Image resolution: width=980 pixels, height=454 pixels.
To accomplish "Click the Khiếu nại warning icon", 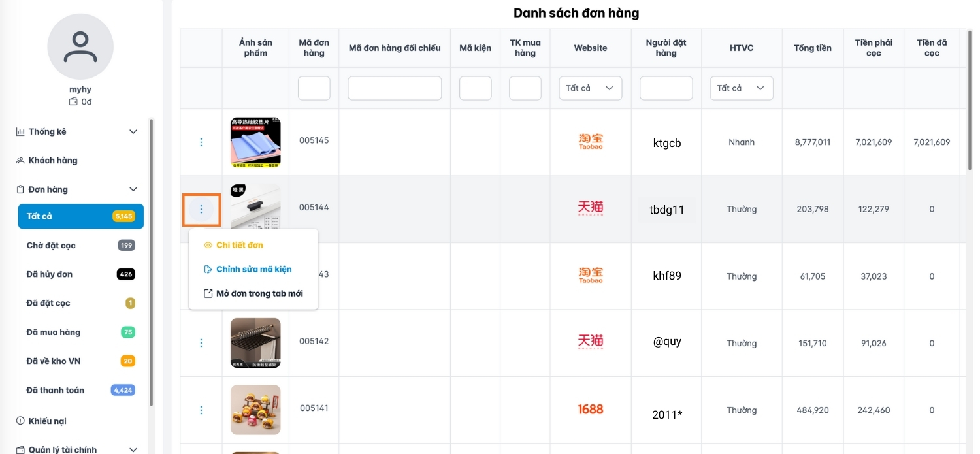I will point(20,421).
